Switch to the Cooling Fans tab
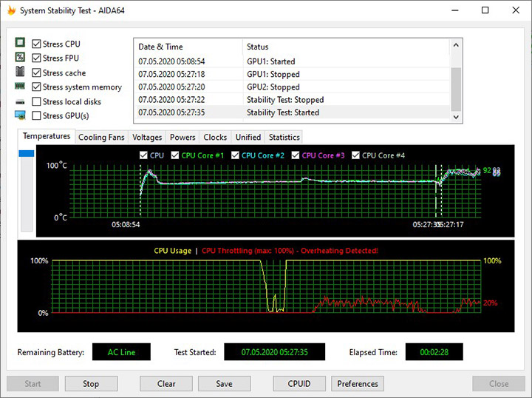The width and height of the screenshot is (532, 398). (x=101, y=137)
